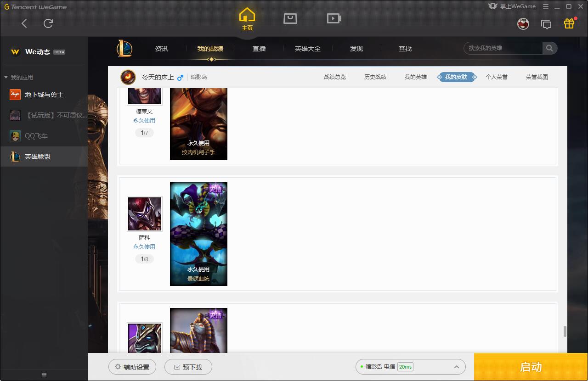Viewport: 588px width, 381px height.
Task: Select 地下城与勇士 in sidebar
Action: 44,95
